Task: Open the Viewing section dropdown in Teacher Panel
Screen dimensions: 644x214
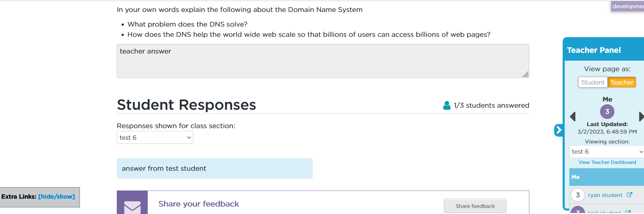Action: click(607, 152)
